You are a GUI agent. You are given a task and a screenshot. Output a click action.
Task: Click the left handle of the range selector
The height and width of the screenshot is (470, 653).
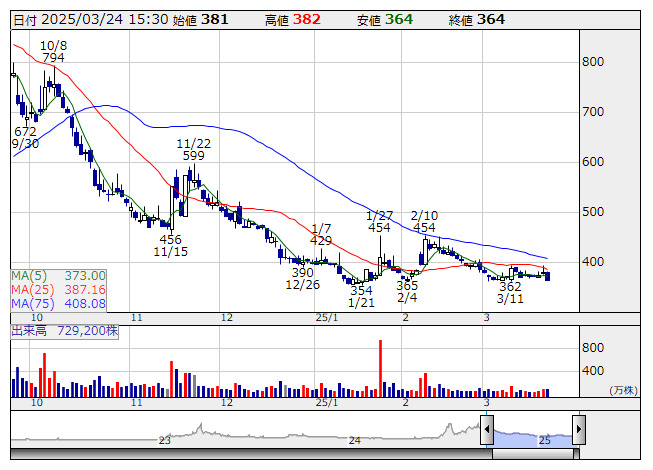[487, 431]
